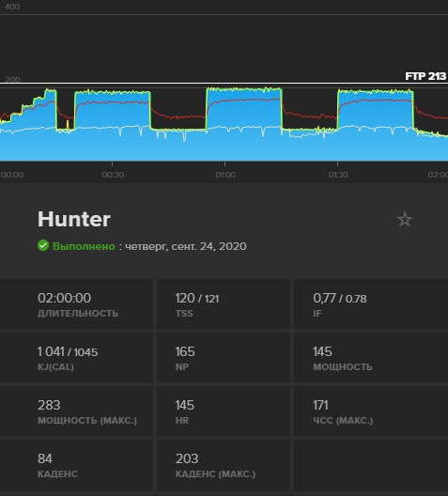Click the HR label
448x496 pixels.
pos(182,421)
